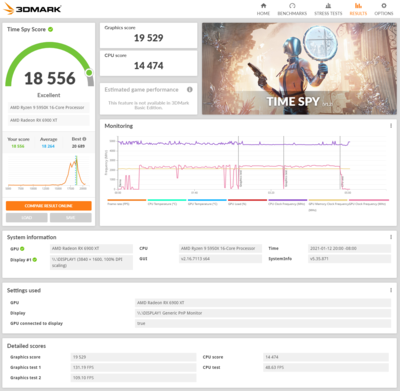This screenshot has height=391, width=400.
Task: Click the info icon next to Best score
Action: 84,139
